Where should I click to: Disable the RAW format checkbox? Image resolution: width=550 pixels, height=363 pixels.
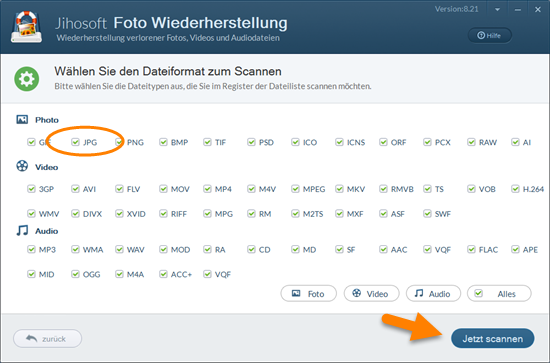[471, 142]
